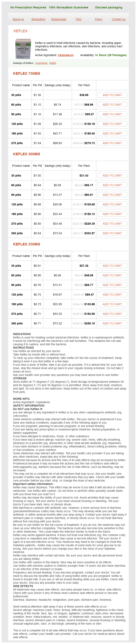Click the Cephalexin active ingredient link
Viewport: 137px width, 644px height.
click(x=66, y=55)
